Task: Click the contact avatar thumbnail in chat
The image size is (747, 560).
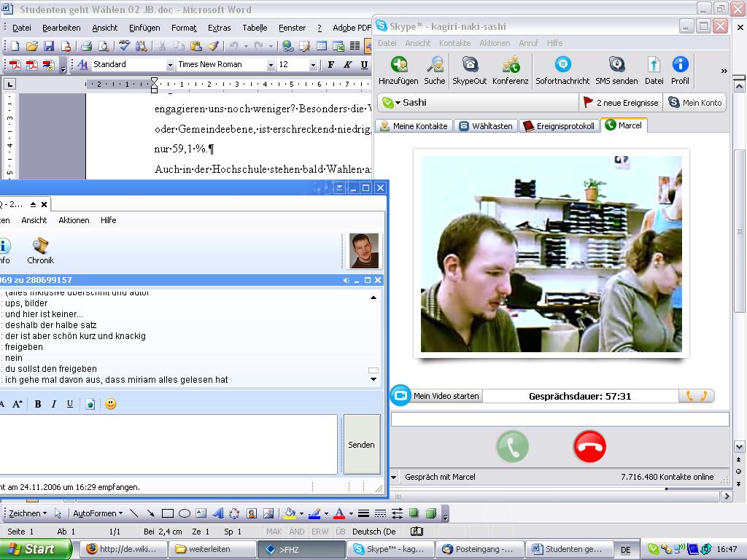Action: point(364,251)
